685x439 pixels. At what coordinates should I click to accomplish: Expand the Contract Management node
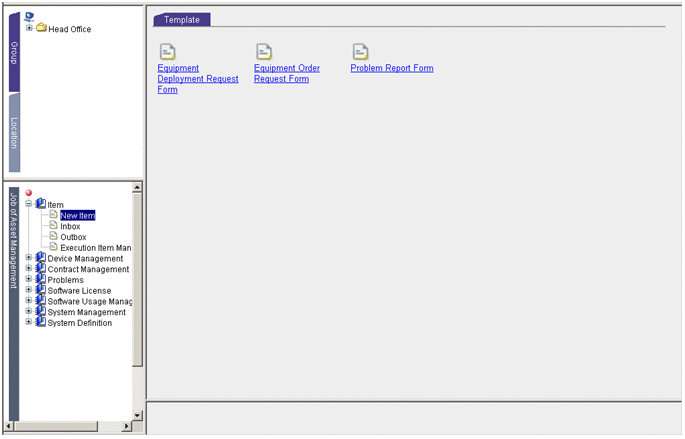click(29, 268)
